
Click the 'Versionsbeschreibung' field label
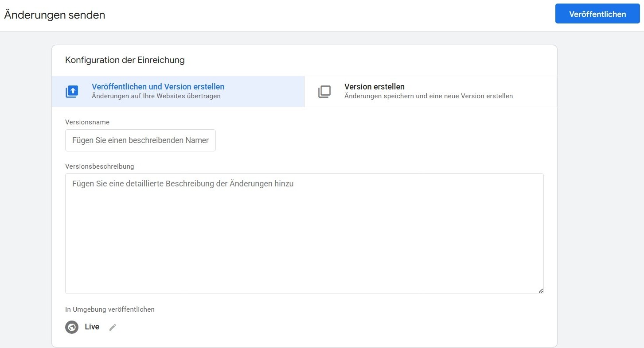[99, 166]
